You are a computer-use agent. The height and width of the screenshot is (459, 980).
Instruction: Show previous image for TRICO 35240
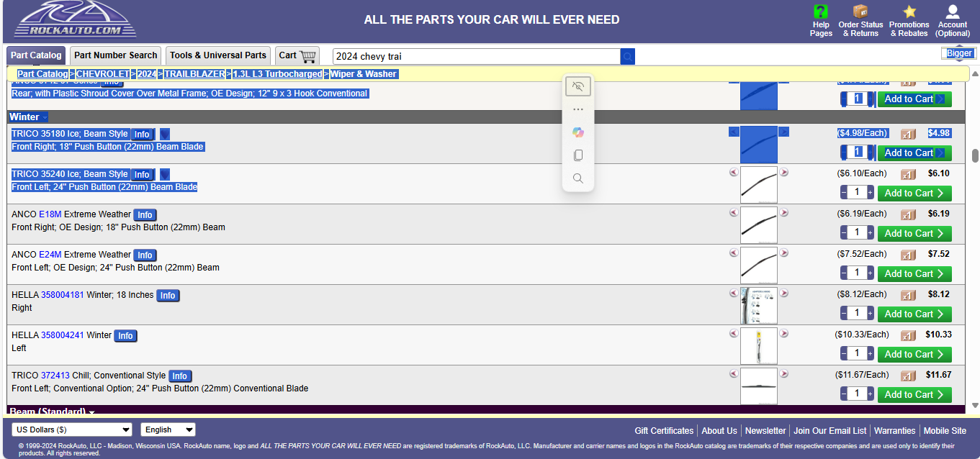pos(734,172)
